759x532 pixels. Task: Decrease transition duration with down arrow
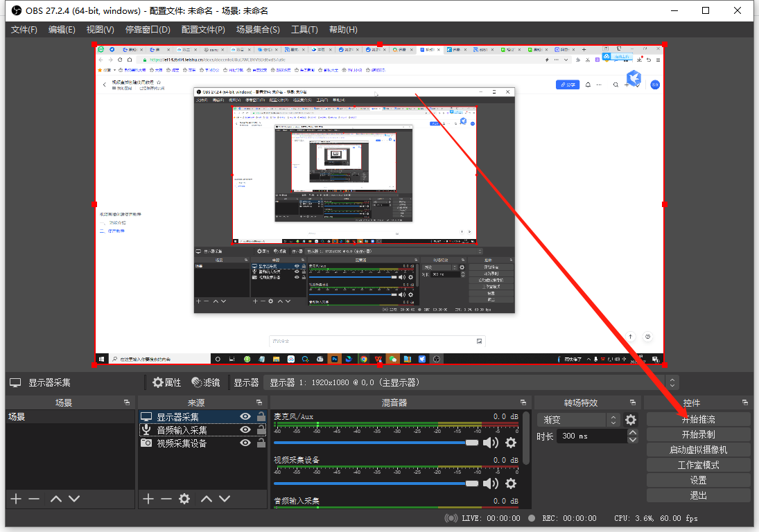[633, 440]
